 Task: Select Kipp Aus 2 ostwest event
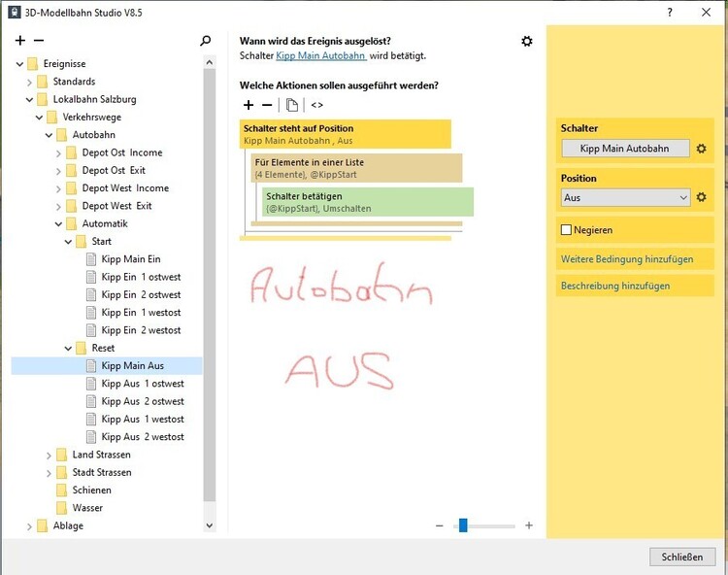click(143, 401)
